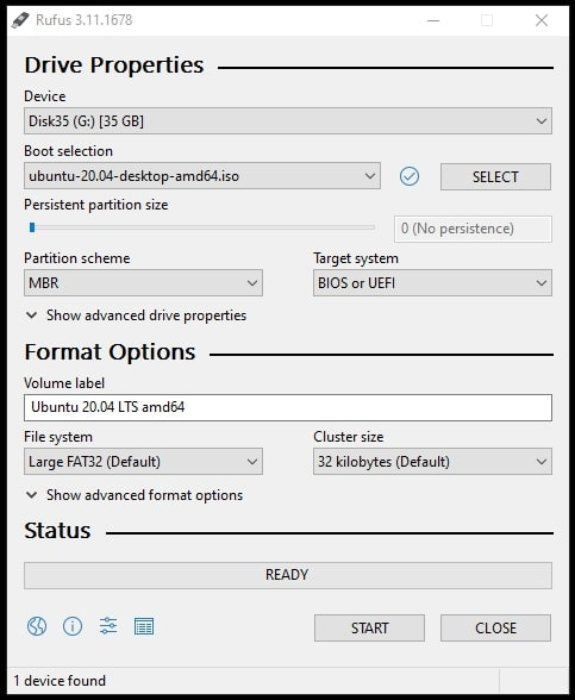This screenshot has width=575, height=700.
Task: Open the Cluster size dropdown
Action: tap(432, 461)
